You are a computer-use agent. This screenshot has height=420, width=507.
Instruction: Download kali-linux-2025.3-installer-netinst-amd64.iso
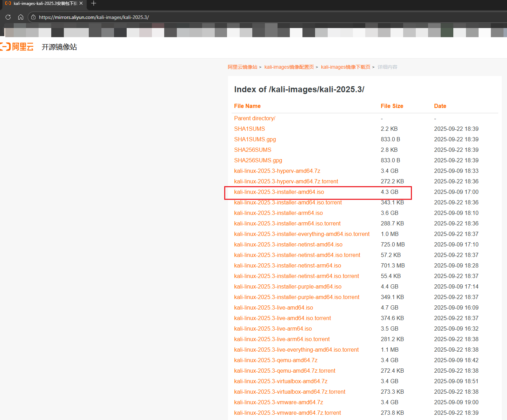[288, 245]
